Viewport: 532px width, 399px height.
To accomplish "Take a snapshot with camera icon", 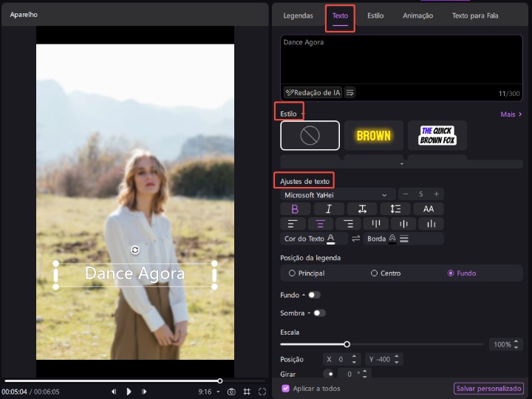I will pos(231,392).
